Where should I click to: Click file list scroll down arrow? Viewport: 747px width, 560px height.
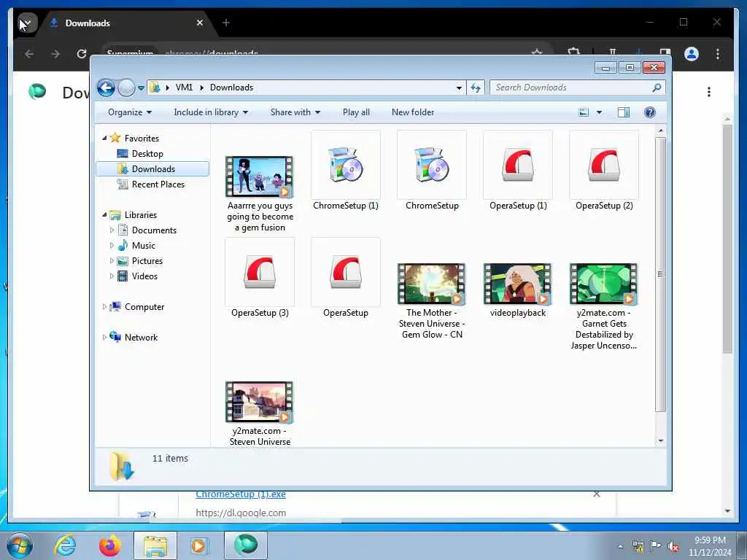pos(660,440)
